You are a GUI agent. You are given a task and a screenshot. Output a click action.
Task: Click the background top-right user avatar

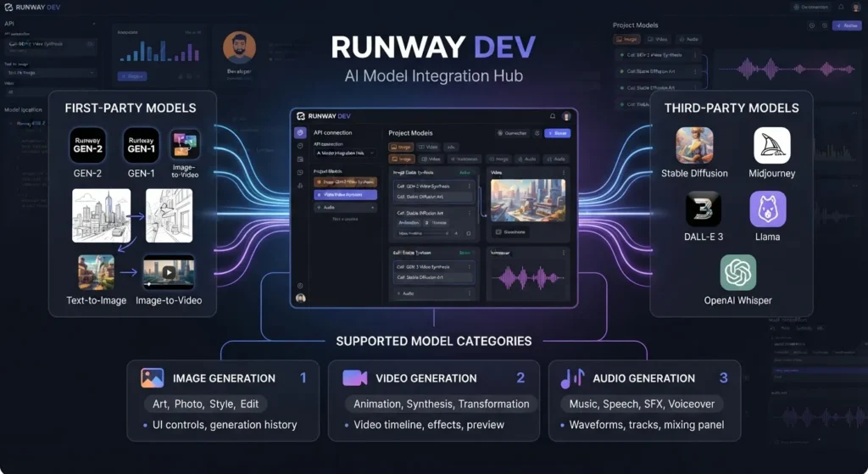pyautogui.click(x=856, y=7)
